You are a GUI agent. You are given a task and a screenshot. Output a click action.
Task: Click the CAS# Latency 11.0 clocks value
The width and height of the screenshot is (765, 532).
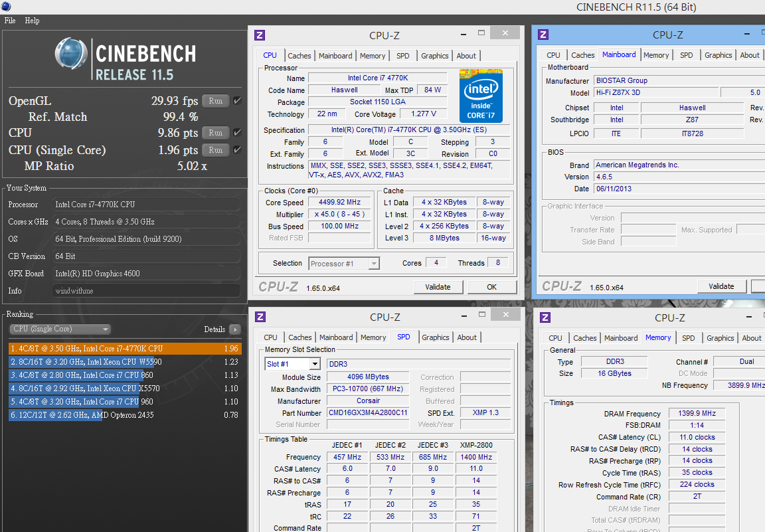[x=697, y=437]
